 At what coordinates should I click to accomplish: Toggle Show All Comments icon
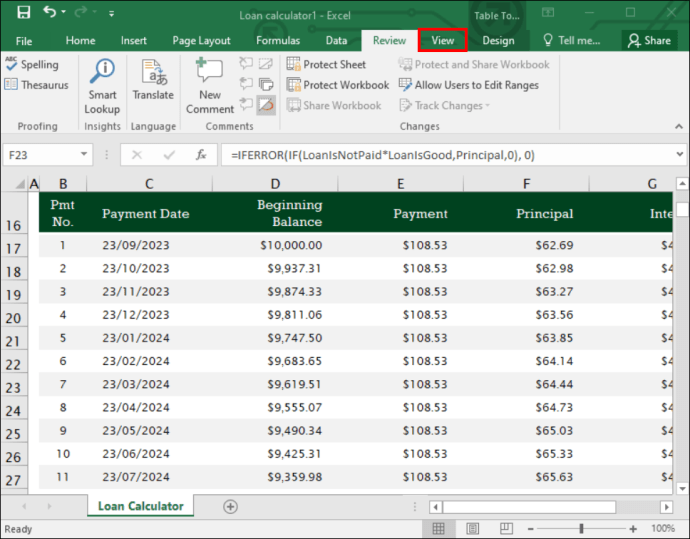(266, 84)
